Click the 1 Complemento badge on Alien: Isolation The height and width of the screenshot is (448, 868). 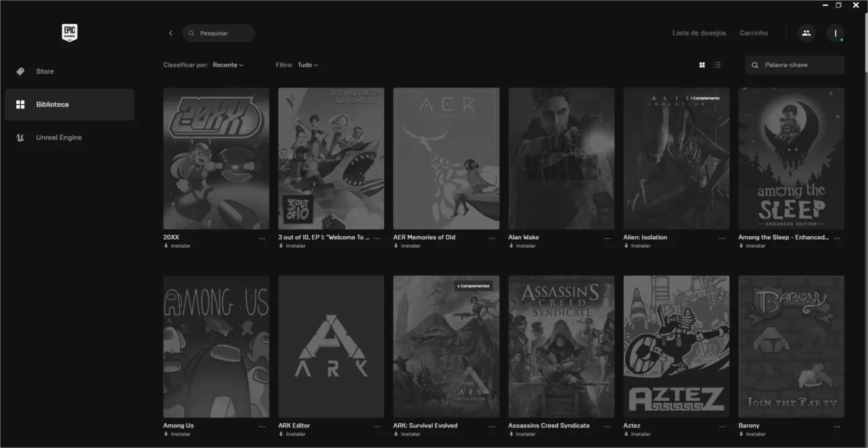[x=705, y=98]
